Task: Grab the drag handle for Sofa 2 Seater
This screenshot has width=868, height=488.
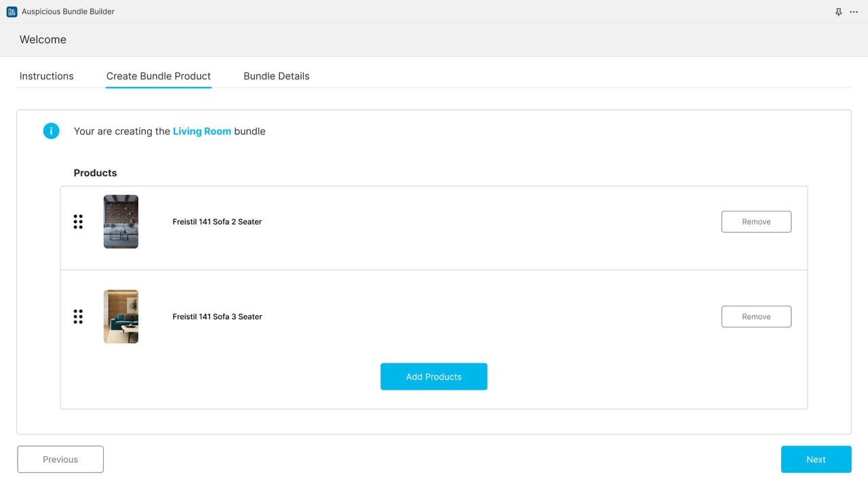Action: (78, 222)
